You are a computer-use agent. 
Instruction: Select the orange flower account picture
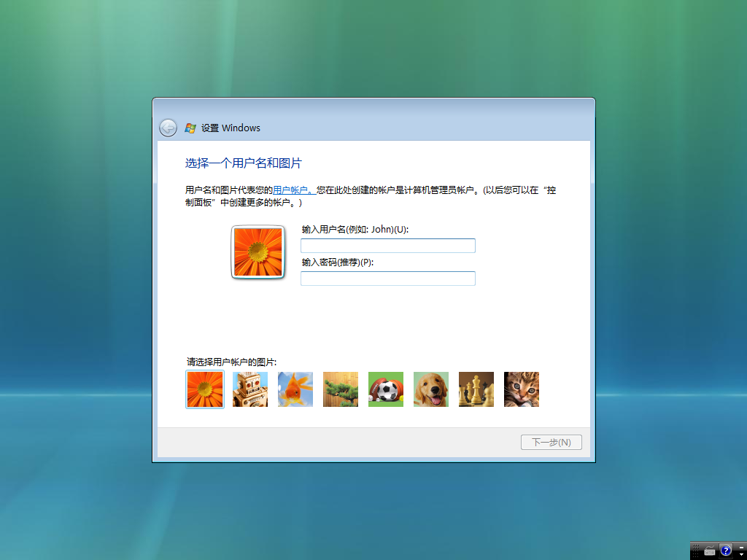[x=205, y=389]
